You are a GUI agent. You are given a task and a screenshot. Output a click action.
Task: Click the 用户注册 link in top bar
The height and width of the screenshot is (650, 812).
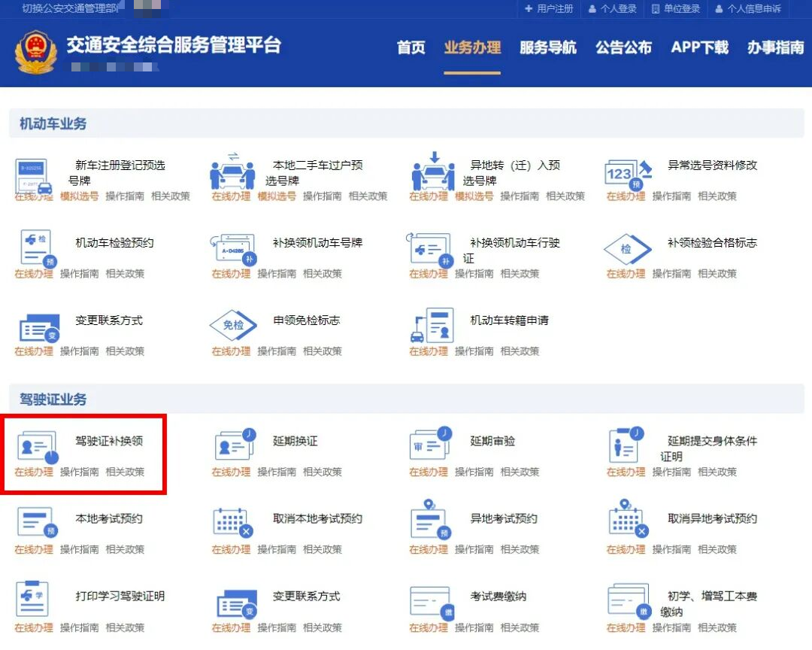tap(550, 9)
